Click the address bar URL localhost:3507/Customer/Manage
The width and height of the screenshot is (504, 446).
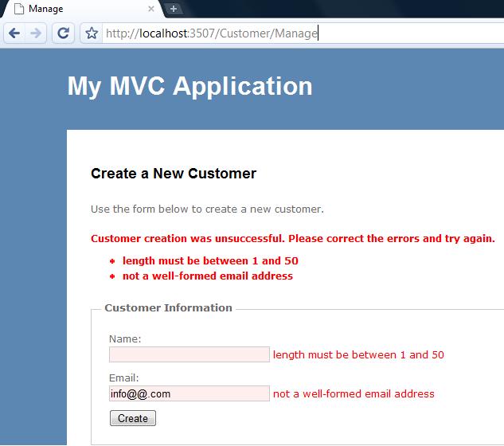(212, 33)
